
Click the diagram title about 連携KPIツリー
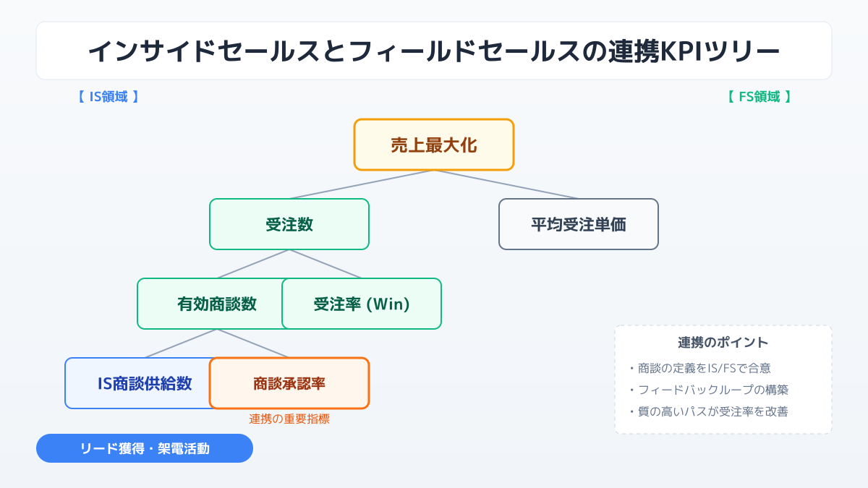coord(434,51)
